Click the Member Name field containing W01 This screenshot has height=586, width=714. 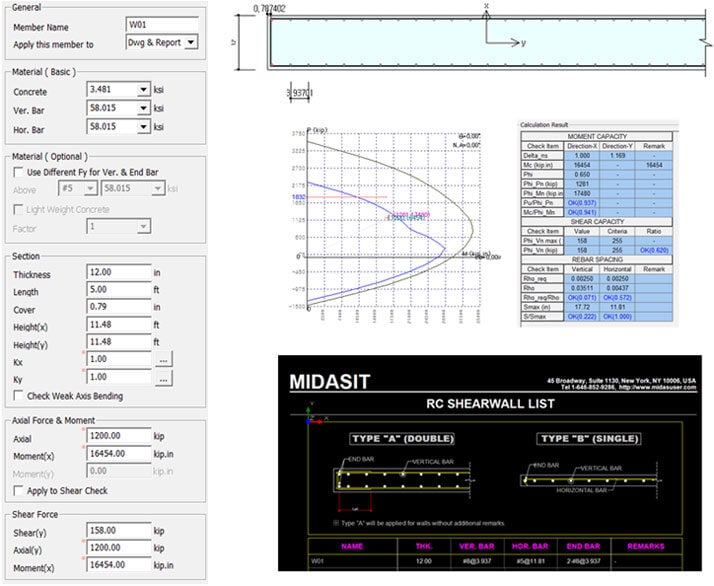(x=161, y=24)
